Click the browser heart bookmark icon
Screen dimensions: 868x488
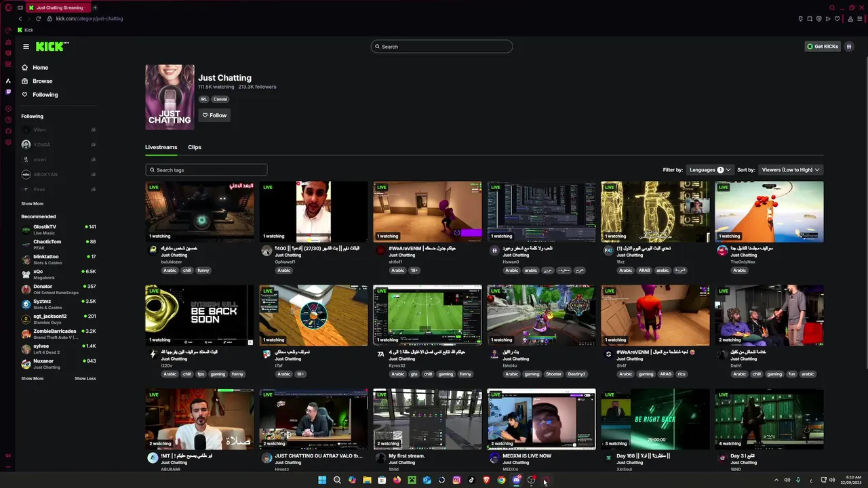coord(837,18)
